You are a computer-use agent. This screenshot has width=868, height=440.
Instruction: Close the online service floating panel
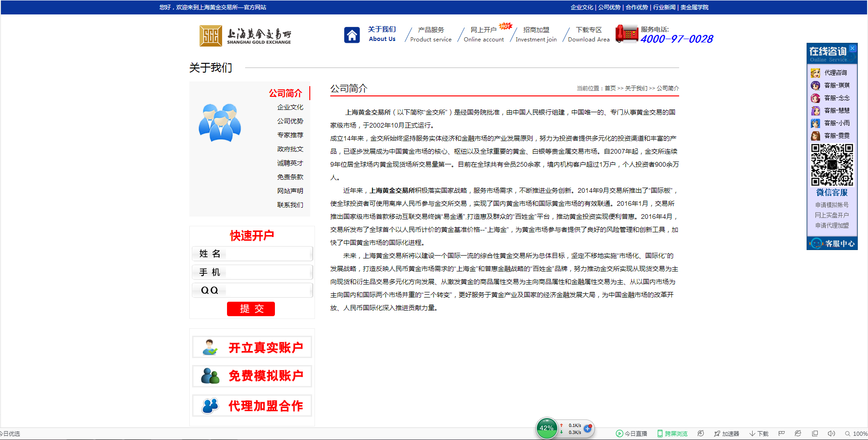pos(852,48)
